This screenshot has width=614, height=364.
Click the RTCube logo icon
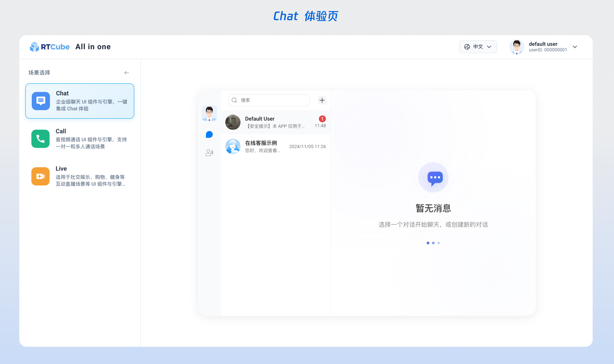34,47
